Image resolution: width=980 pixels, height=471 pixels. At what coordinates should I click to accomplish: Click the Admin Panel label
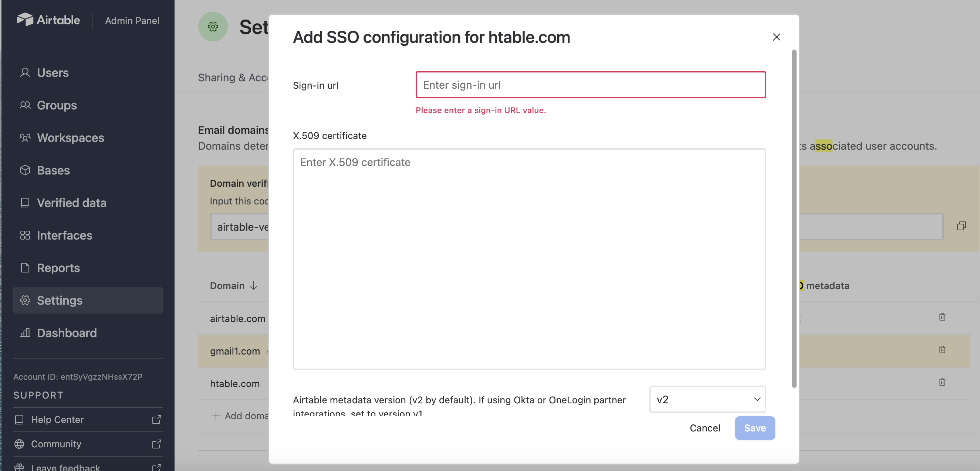tap(132, 21)
